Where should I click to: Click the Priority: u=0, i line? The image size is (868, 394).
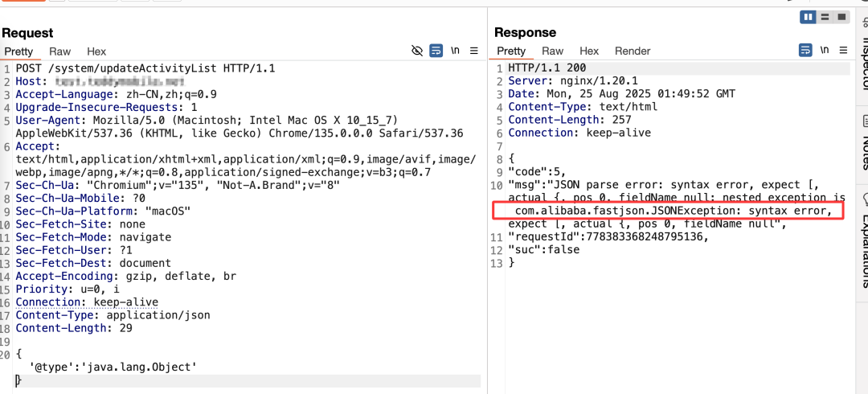click(x=68, y=289)
